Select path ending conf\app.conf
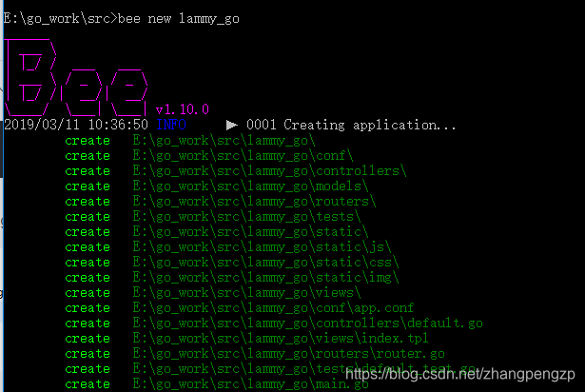Viewport: 585px width, 392px height. pos(273,308)
